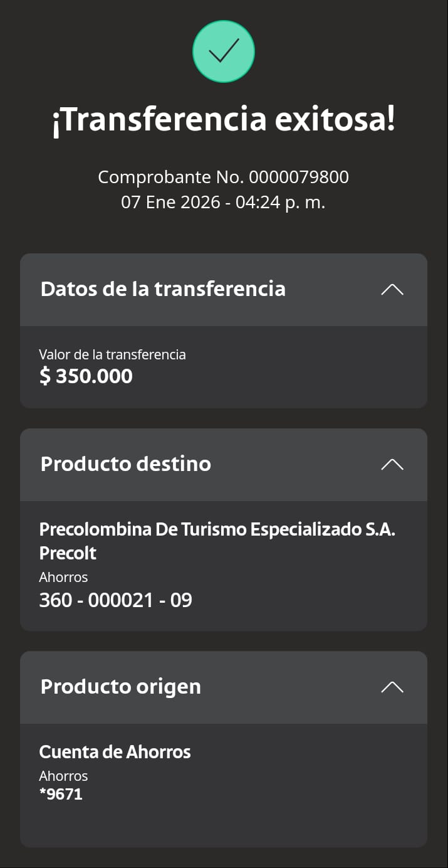This screenshot has height=868, width=448.
Task: Click Ahorros label under Cuenta de Ahorros
Action: 63,776
